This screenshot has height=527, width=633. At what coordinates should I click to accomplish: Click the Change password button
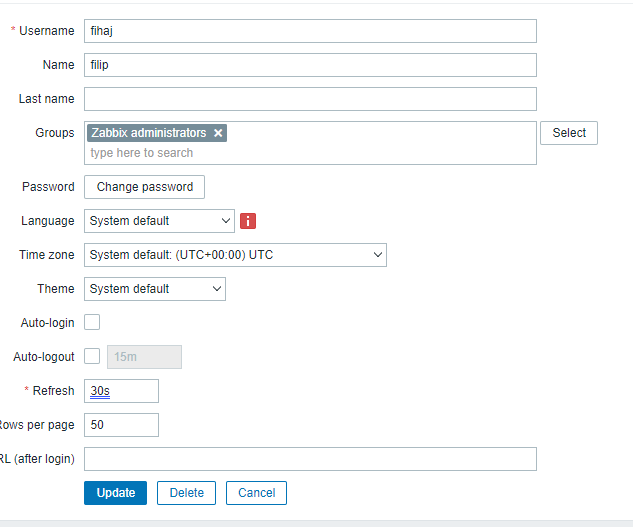click(x=145, y=187)
